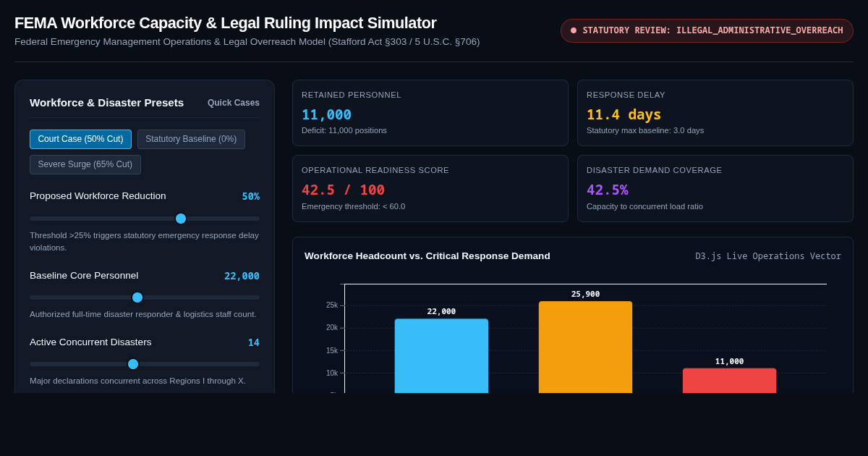Click the Baseline Core Personnel slider handle

137,297
